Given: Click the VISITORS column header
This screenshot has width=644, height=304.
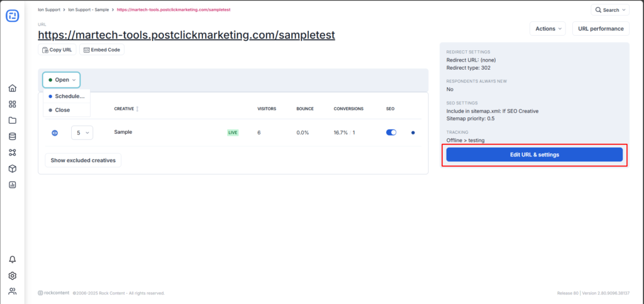Looking at the screenshot, I should coord(267,109).
